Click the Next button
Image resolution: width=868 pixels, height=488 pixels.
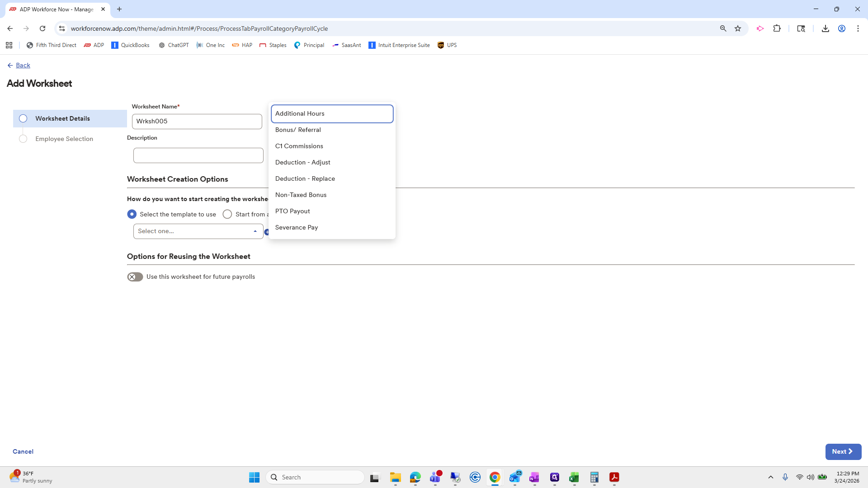click(843, 451)
